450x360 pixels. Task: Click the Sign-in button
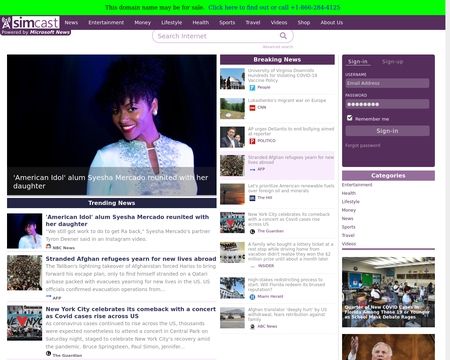pyautogui.click(x=387, y=131)
